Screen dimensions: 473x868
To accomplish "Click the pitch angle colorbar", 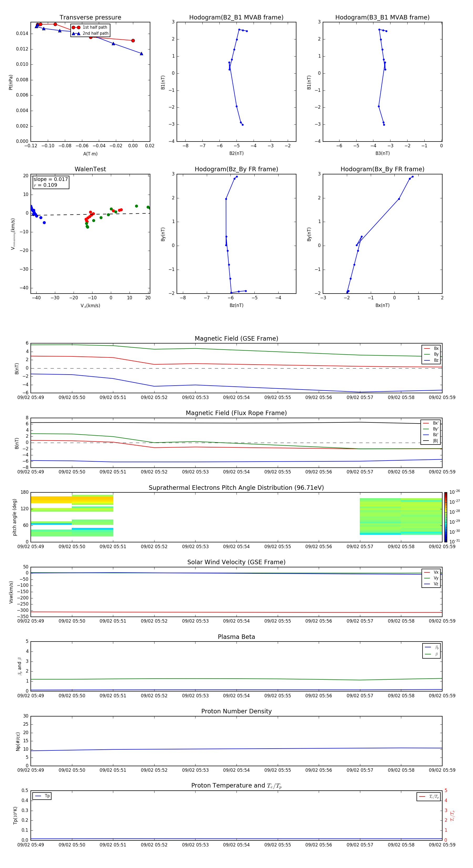I will point(446,517).
